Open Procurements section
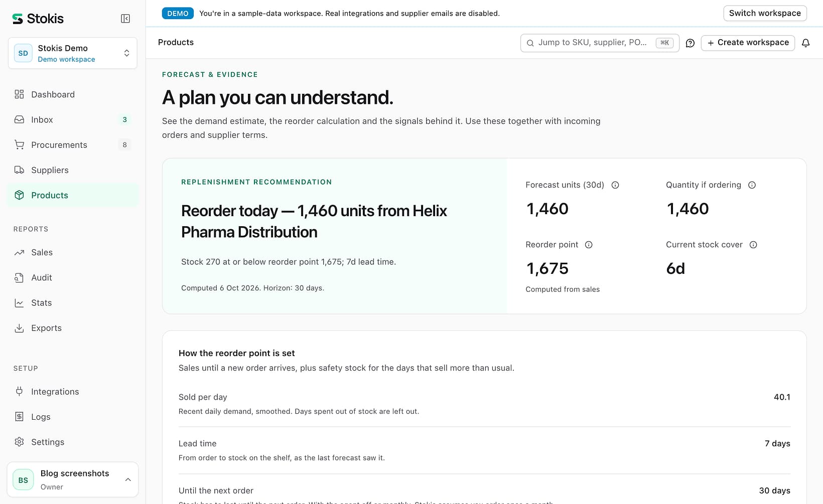 click(x=73, y=145)
